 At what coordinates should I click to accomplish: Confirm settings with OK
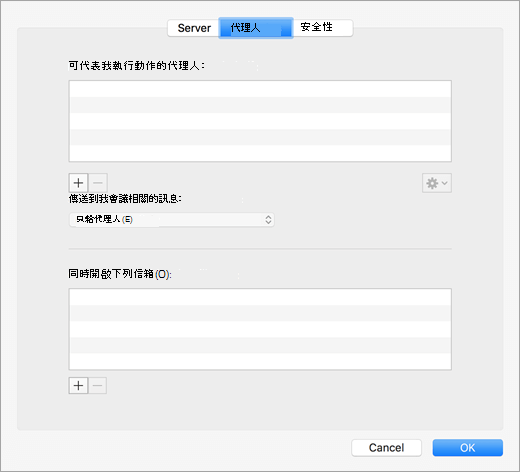[x=468, y=448]
